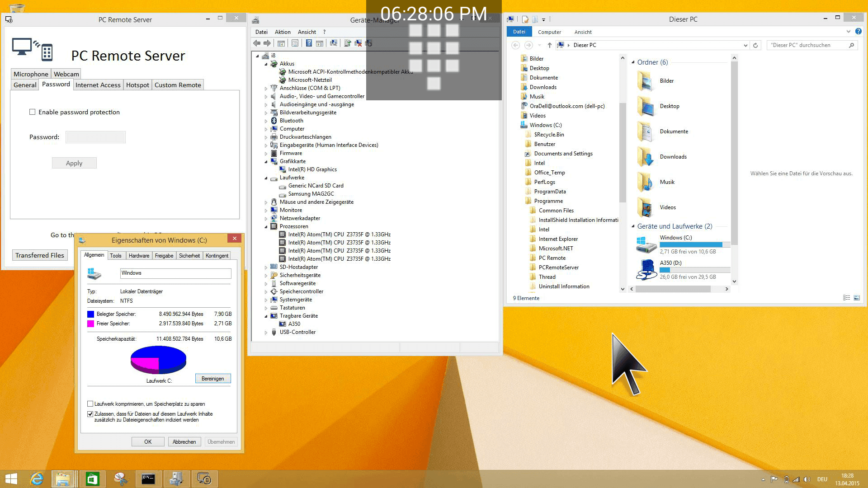Click OK in the Eigenschaften dialog

click(x=148, y=442)
